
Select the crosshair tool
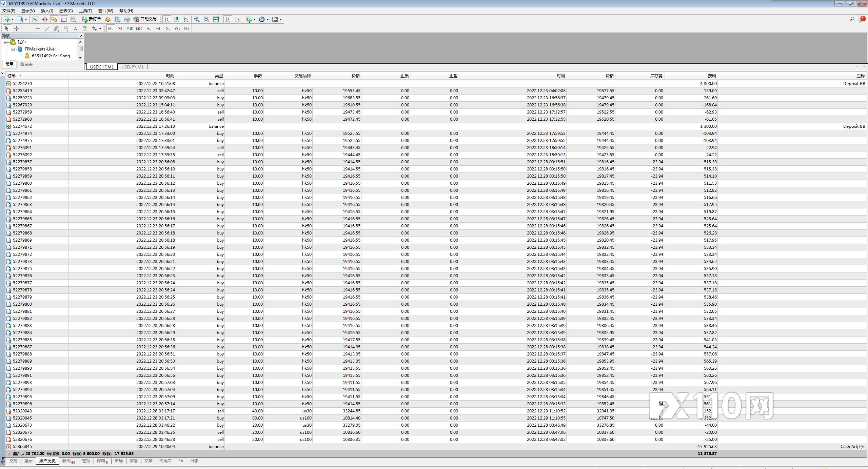pyautogui.click(x=16, y=28)
